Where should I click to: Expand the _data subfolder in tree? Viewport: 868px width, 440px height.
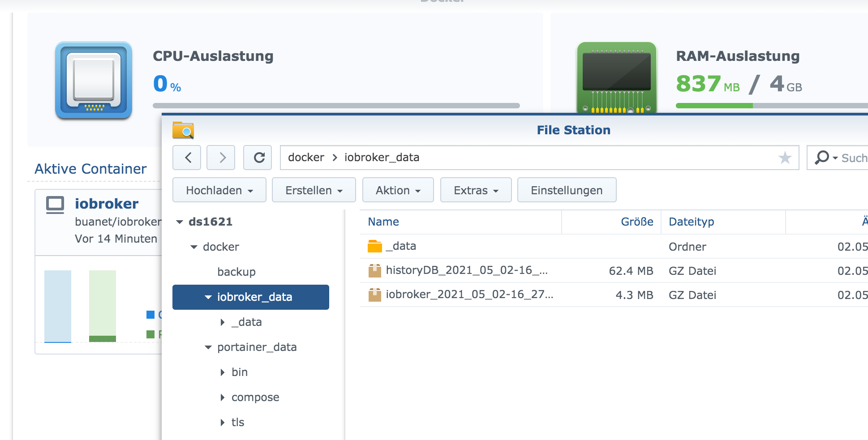223,322
